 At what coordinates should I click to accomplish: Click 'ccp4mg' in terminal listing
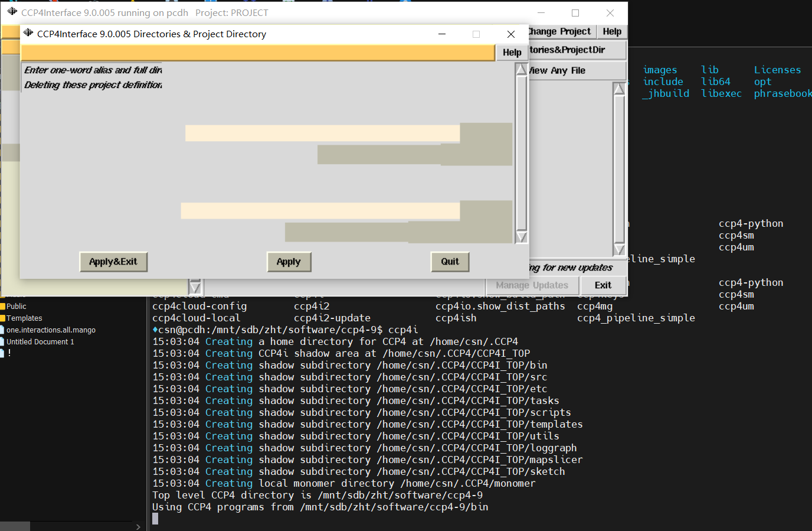(595, 306)
